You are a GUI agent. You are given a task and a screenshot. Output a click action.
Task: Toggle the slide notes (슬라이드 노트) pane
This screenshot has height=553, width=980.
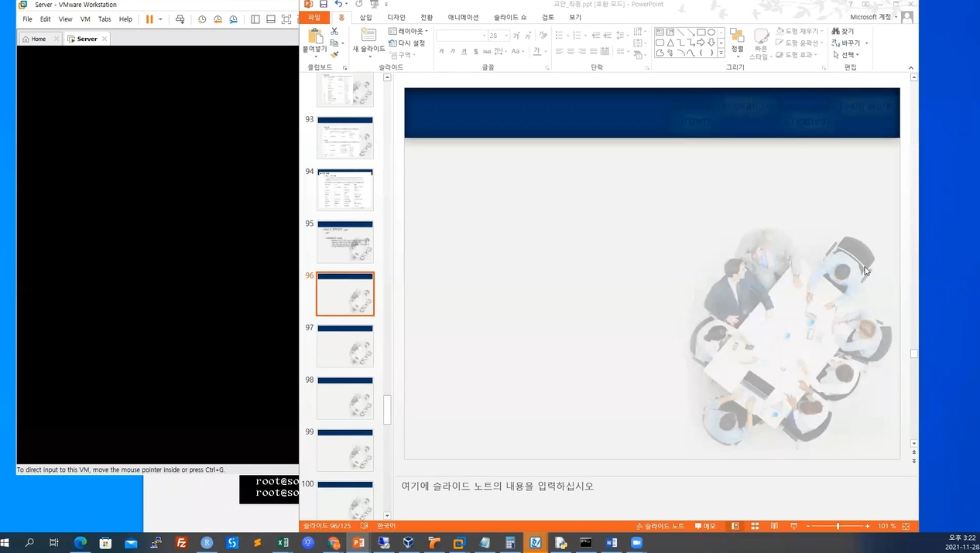point(660,526)
